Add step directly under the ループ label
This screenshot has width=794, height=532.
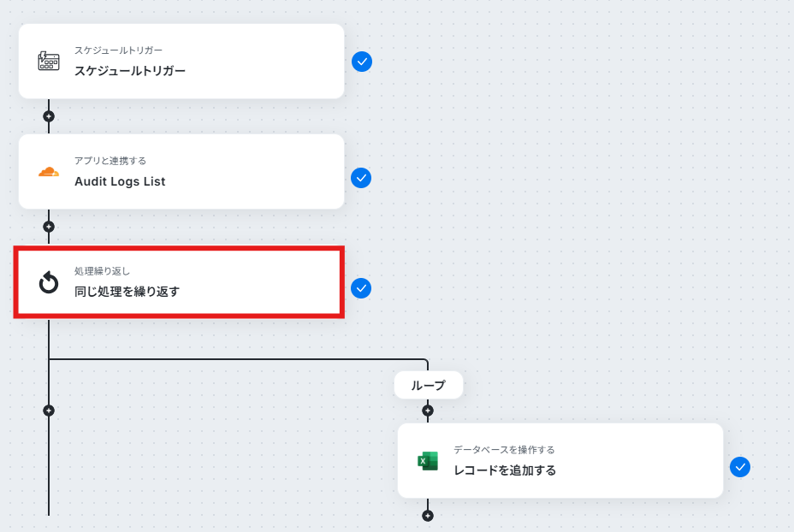[428, 411]
